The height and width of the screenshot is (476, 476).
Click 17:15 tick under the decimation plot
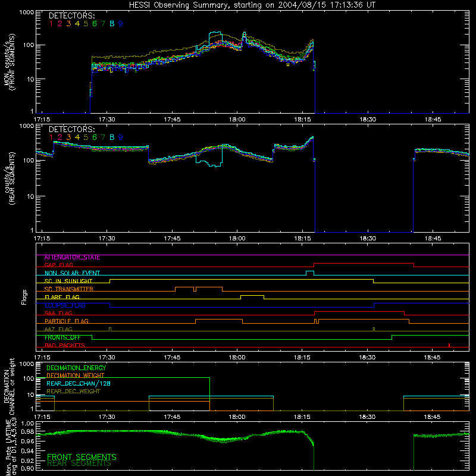click(x=42, y=417)
